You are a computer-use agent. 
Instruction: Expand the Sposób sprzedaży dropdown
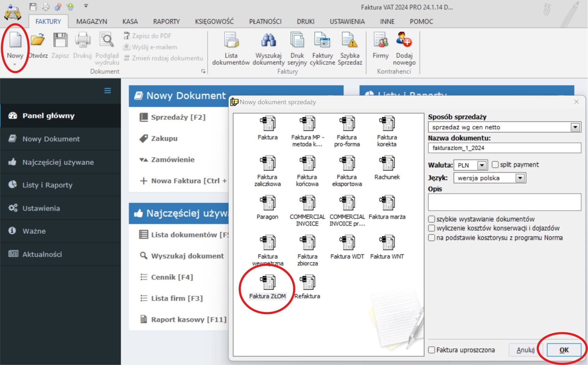coord(575,127)
